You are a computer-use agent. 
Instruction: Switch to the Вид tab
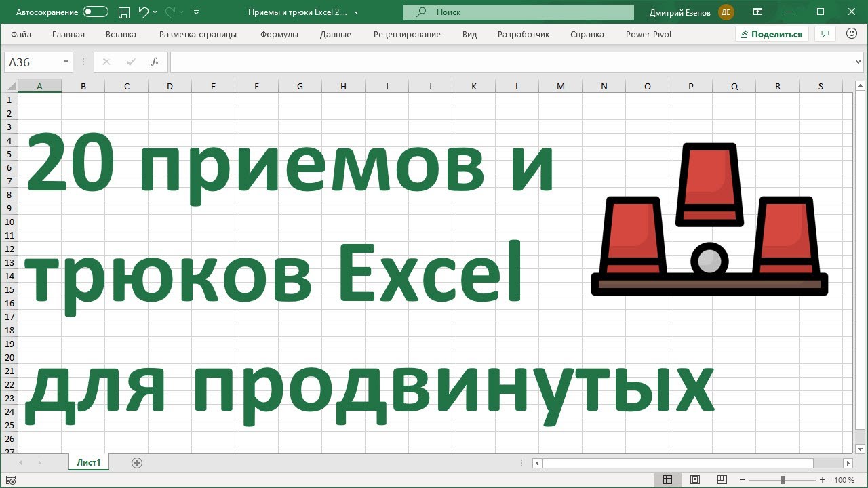[x=470, y=34]
